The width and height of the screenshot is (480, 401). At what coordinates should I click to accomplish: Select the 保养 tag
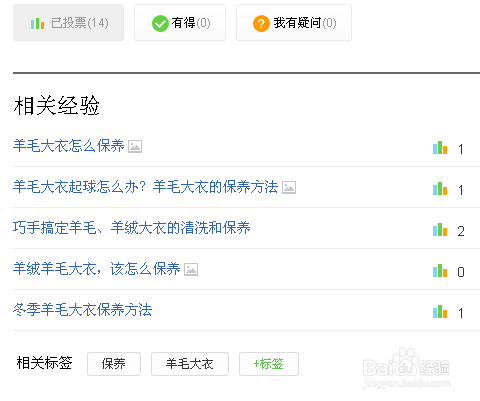tap(114, 364)
